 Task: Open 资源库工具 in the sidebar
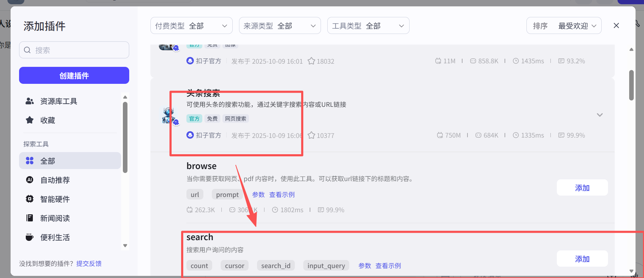coord(70,101)
